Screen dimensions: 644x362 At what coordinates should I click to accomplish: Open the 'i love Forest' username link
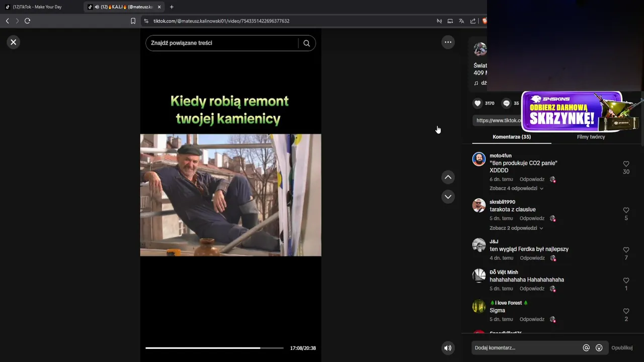(509, 303)
